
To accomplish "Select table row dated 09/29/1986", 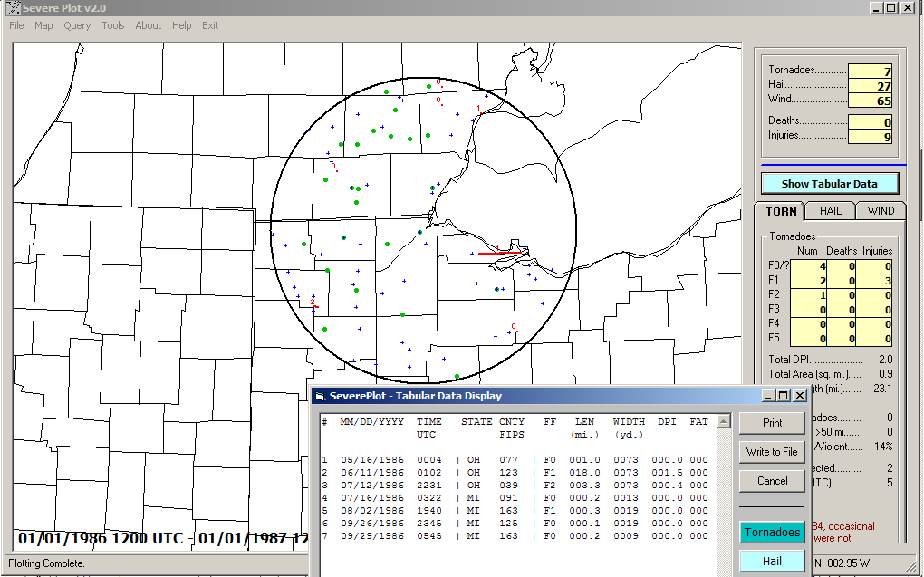I will pyautogui.click(x=515, y=536).
